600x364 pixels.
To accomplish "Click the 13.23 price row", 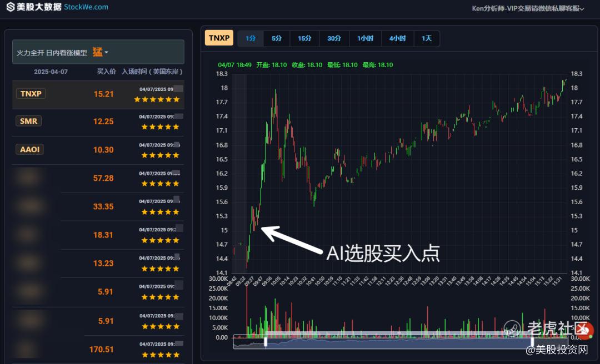I will [98, 264].
